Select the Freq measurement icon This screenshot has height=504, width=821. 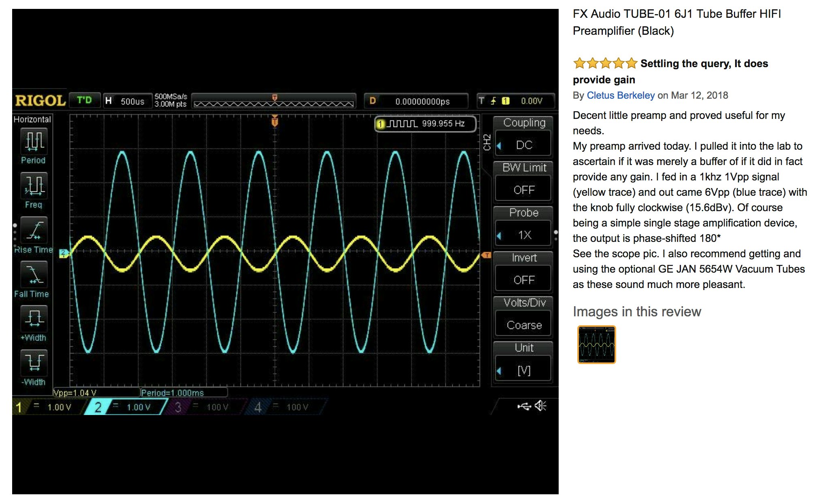[x=34, y=186]
